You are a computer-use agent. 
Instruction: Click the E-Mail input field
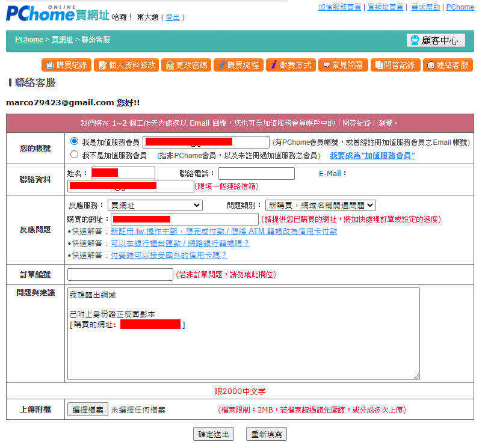(131, 186)
